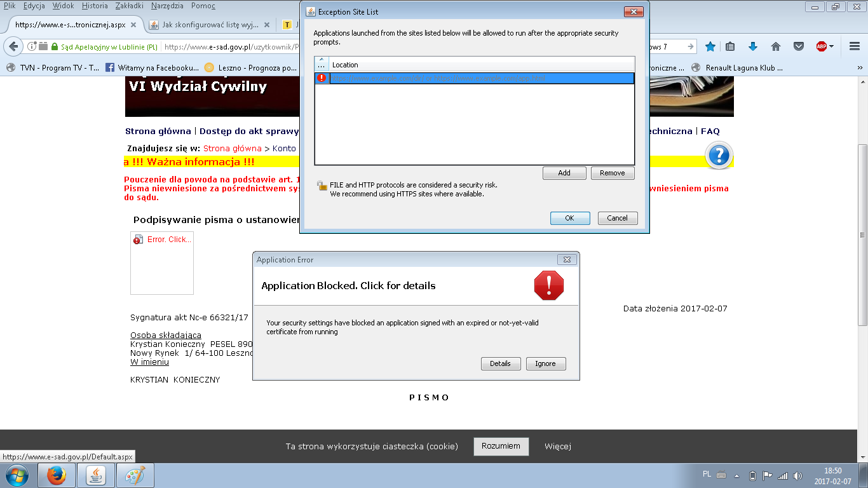This screenshot has width=868, height=488.
Task: Click the Firefox back arrow button
Action: click(x=13, y=46)
